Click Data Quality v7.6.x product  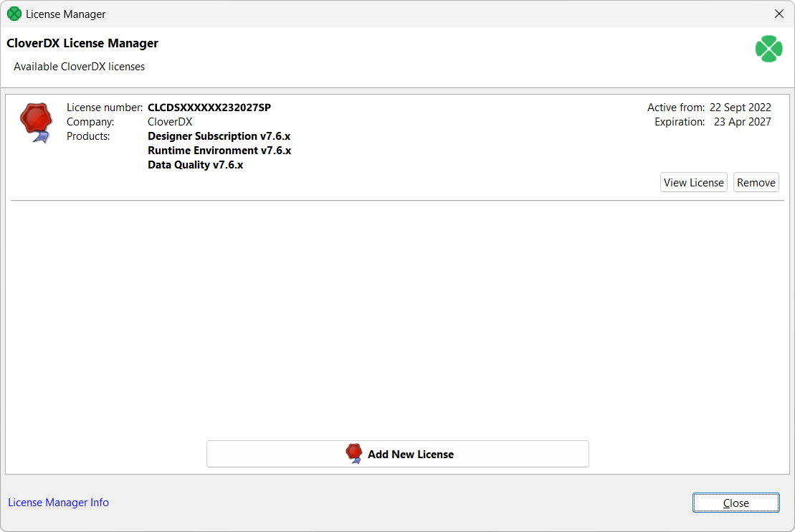click(x=195, y=165)
